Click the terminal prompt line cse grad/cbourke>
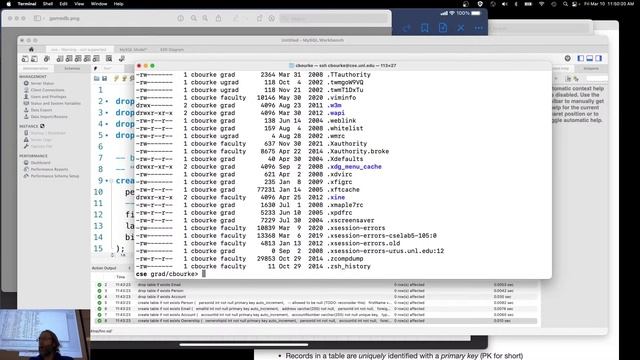 pos(167,274)
